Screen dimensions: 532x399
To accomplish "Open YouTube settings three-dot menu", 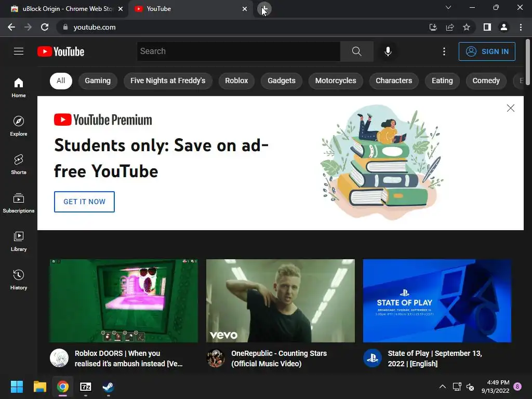I will tap(444, 51).
